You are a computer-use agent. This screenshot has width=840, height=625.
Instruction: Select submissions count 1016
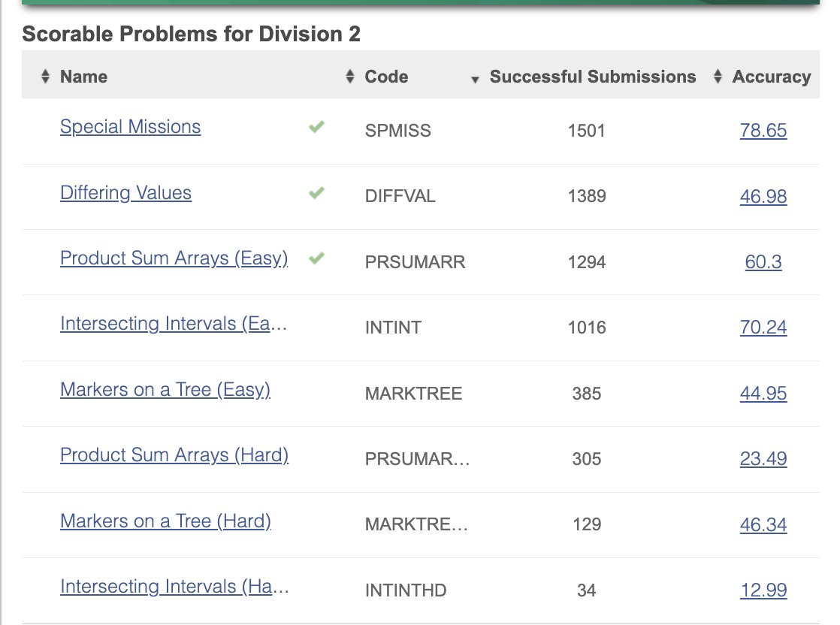click(x=587, y=328)
